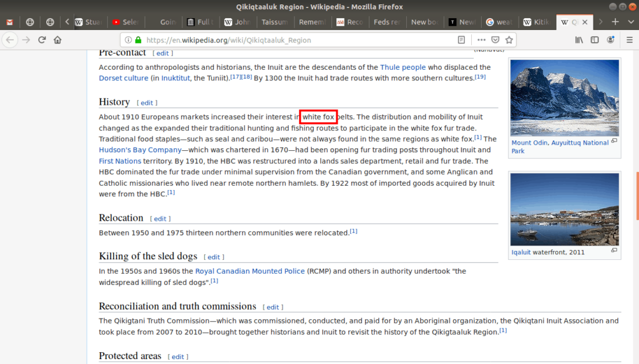The width and height of the screenshot is (639, 364).
Task: Click the green secure connection padlock
Action: [x=138, y=40]
